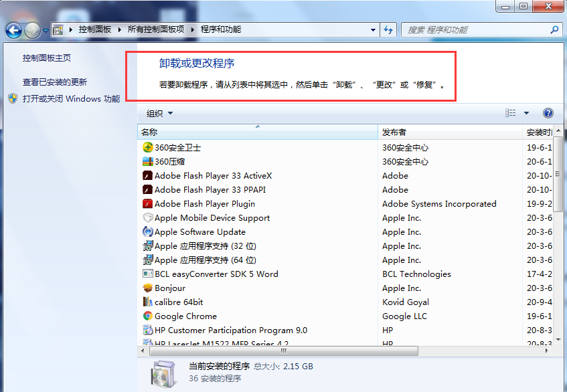Viewport: 567px width, 392px height.
Task: Click the horizontal scrollbar left arrow
Action: click(x=143, y=351)
